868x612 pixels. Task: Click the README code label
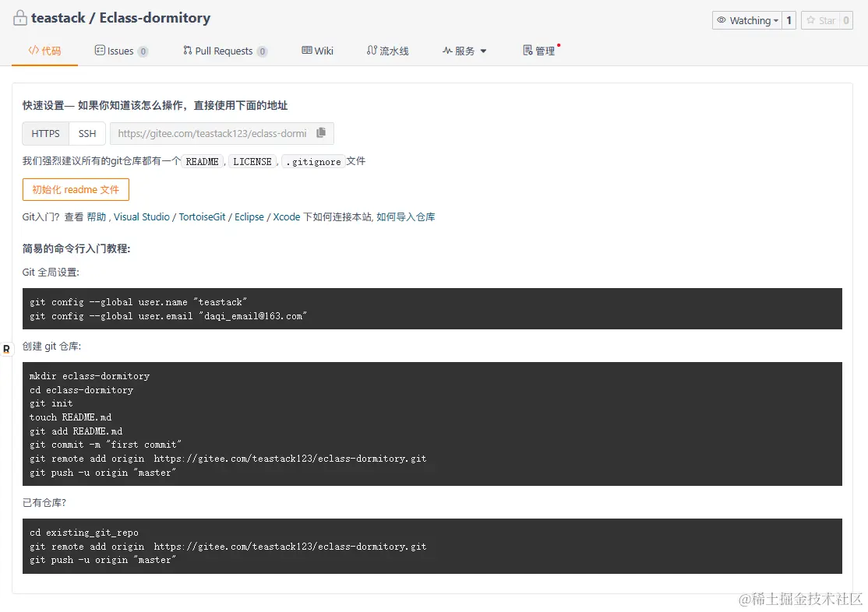[202, 162]
